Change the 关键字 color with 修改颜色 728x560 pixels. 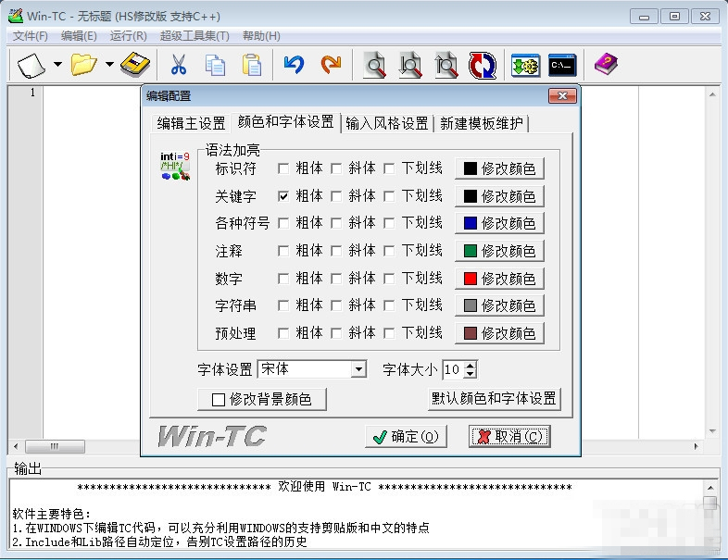pos(499,196)
